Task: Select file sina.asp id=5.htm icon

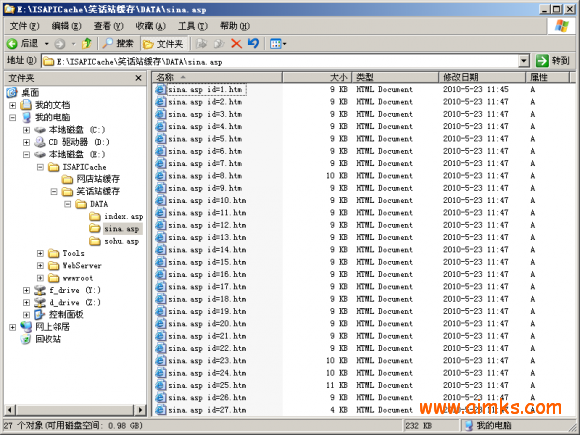Action: tap(161, 139)
